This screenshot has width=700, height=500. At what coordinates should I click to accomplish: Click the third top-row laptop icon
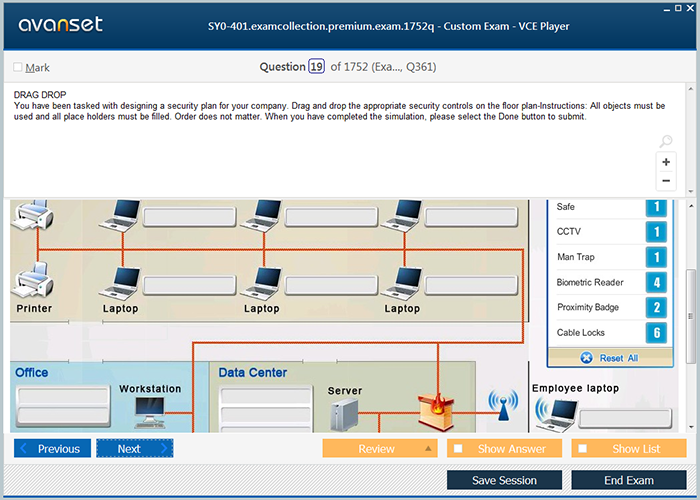point(401,216)
